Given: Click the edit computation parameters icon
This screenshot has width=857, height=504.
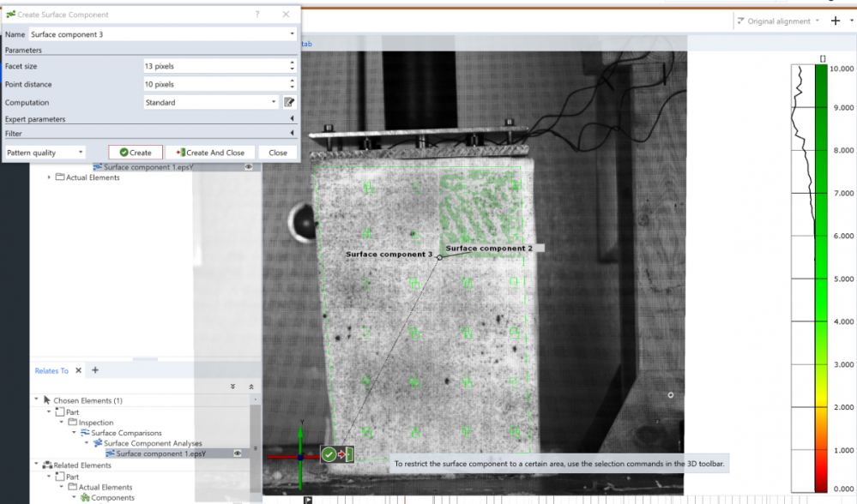Looking at the screenshot, I should [x=289, y=102].
